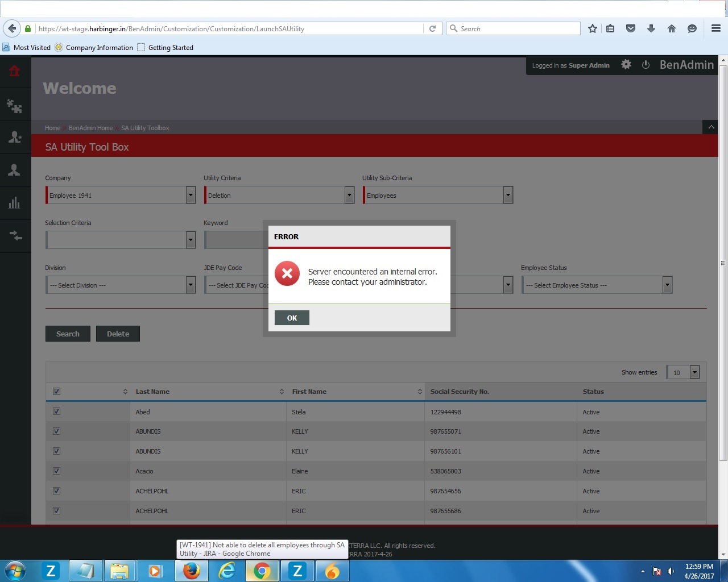Open the Most Visited bookmarks item
The width and height of the screenshot is (728, 582).
(27, 48)
